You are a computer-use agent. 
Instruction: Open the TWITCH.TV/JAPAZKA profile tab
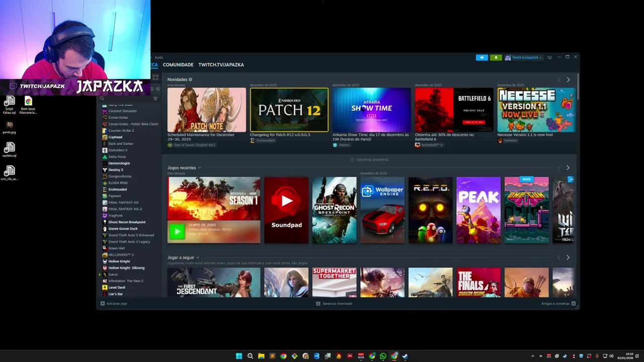(221, 65)
